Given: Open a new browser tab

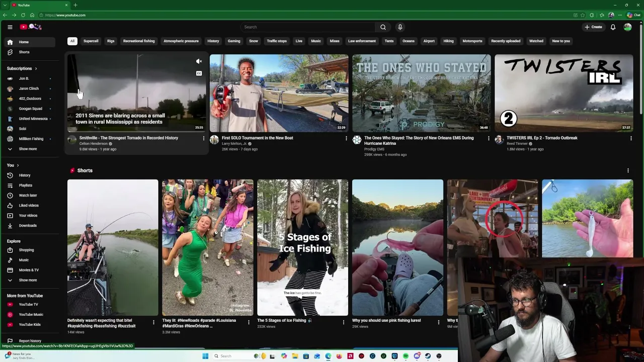Looking at the screenshot, I should point(75,5).
